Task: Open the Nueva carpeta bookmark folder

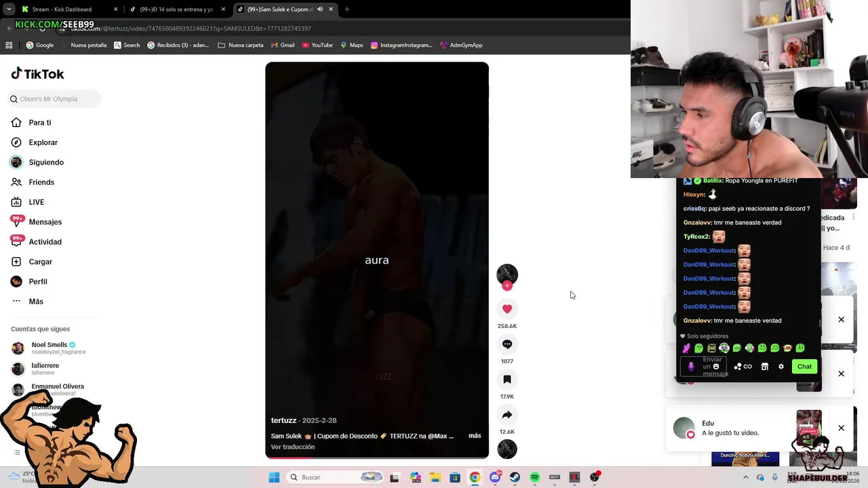Action: click(241, 45)
